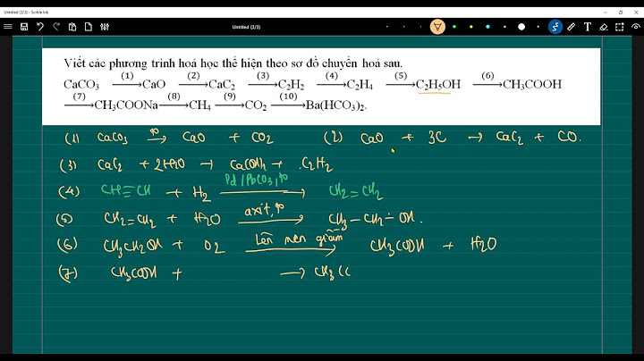Open the sliders settings panel
Screen dimensions: 644x361
click(105, 27)
